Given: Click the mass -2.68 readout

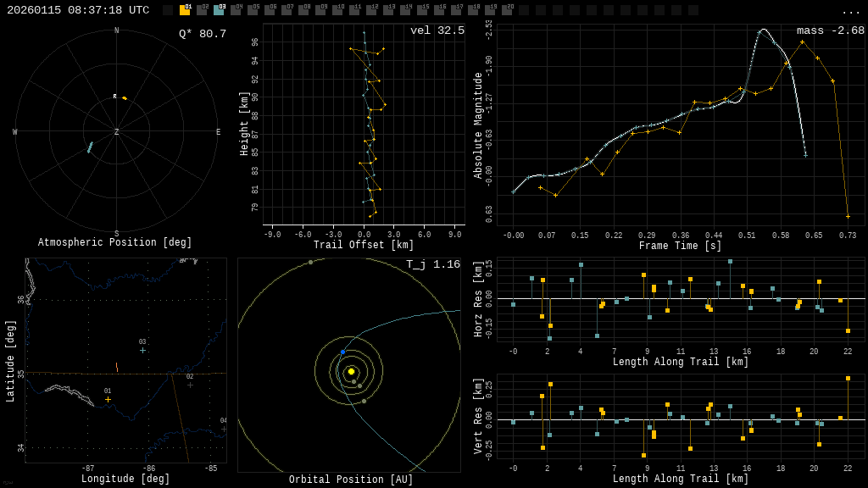Looking at the screenshot, I should tap(830, 30).
